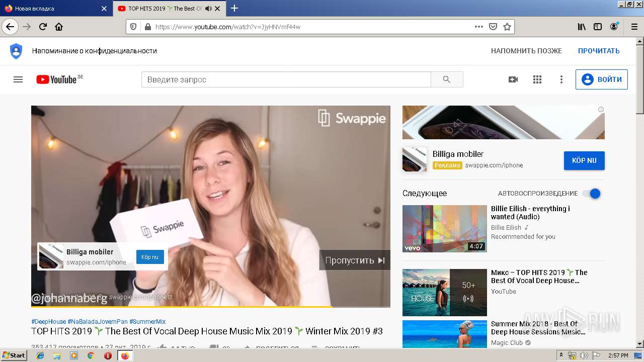
Task: Toggle the sidebar view icon
Action: click(598, 27)
